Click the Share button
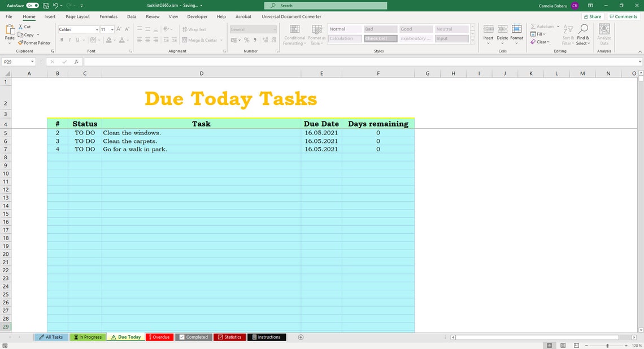This screenshot has width=644, height=349. 592,16
